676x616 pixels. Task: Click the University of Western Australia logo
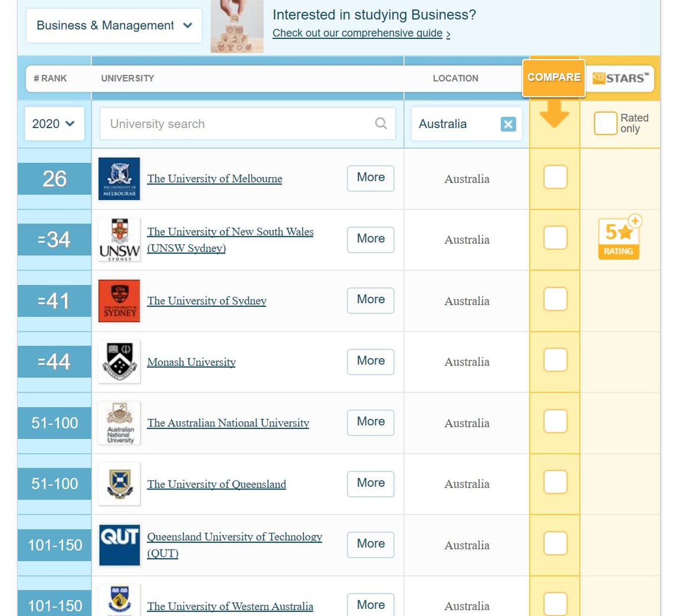(x=119, y=601)
